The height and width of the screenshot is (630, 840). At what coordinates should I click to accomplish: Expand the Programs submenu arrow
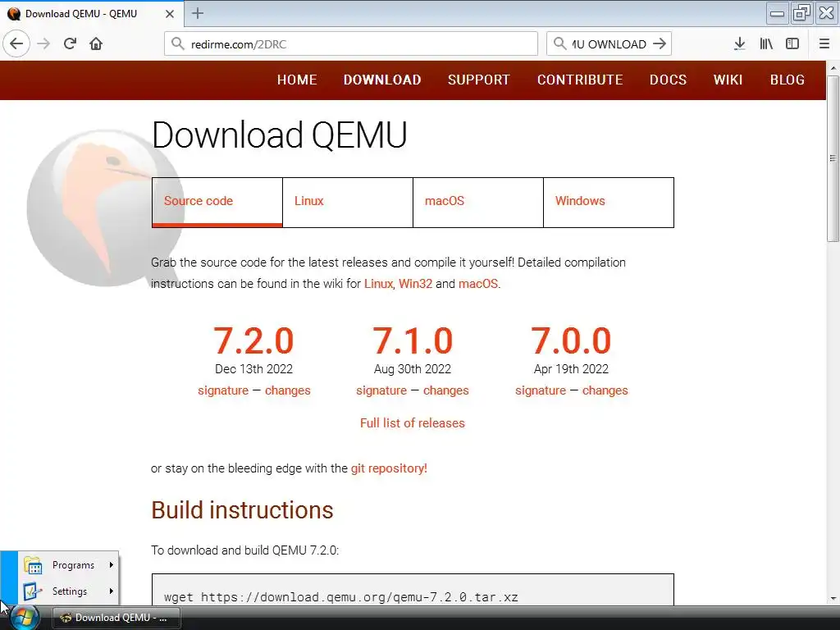point(111,565)
